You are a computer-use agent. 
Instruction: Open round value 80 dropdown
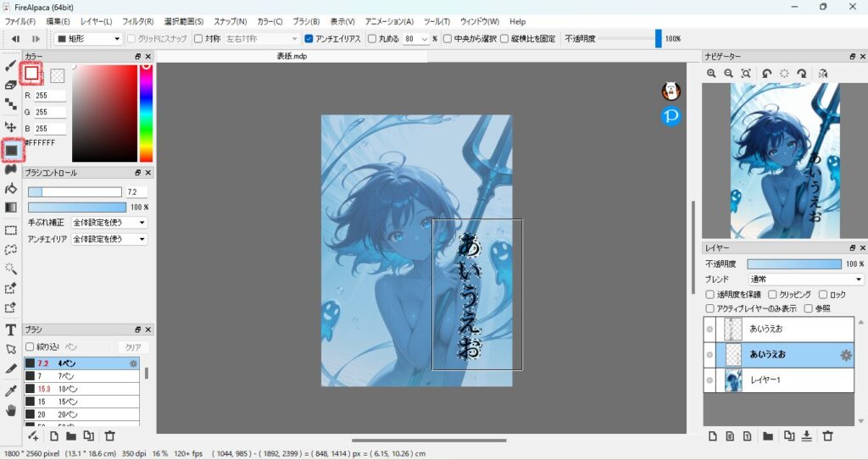tap(425, 39)
